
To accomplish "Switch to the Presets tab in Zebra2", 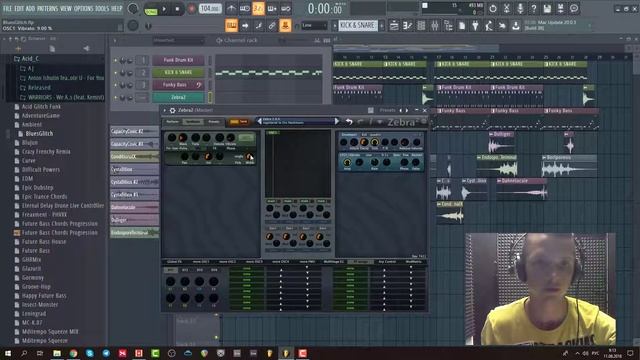I will click(x=214, y=122).
